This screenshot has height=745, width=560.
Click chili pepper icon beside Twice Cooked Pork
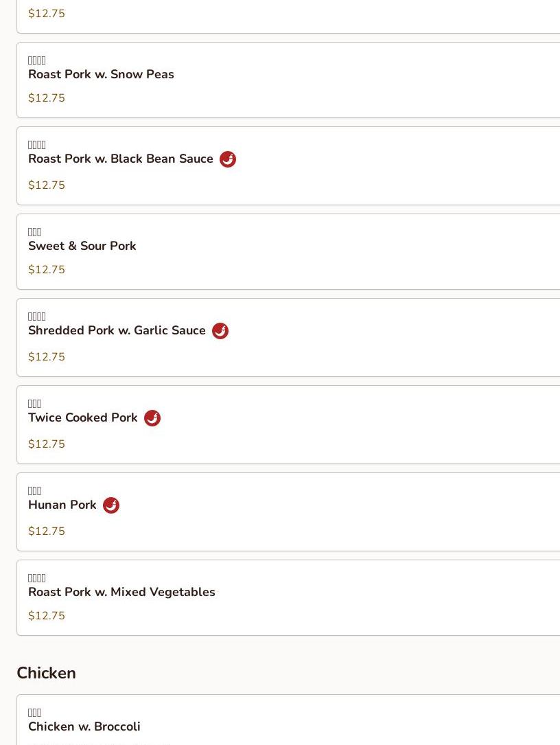152,418
